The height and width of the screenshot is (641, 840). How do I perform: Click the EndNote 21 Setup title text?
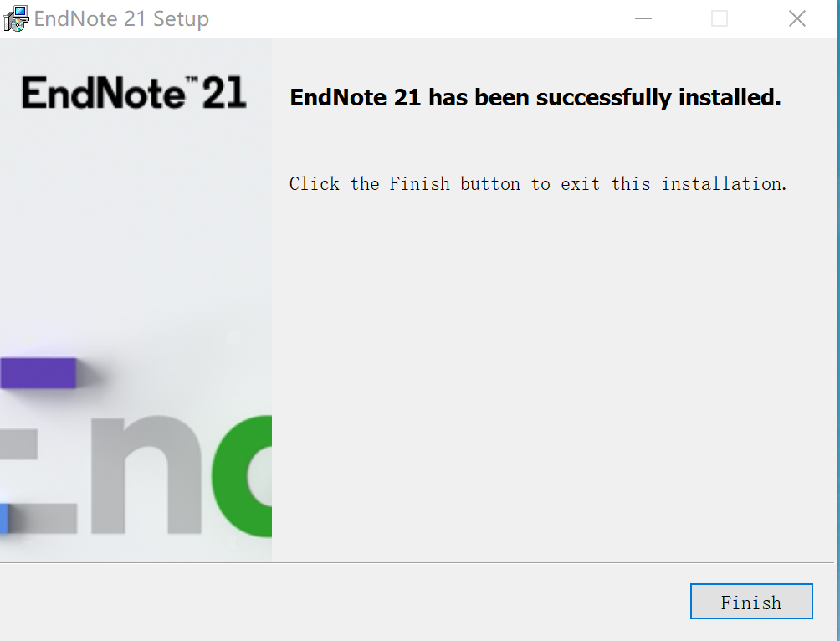pyautogui.click(x=121, y=18)
